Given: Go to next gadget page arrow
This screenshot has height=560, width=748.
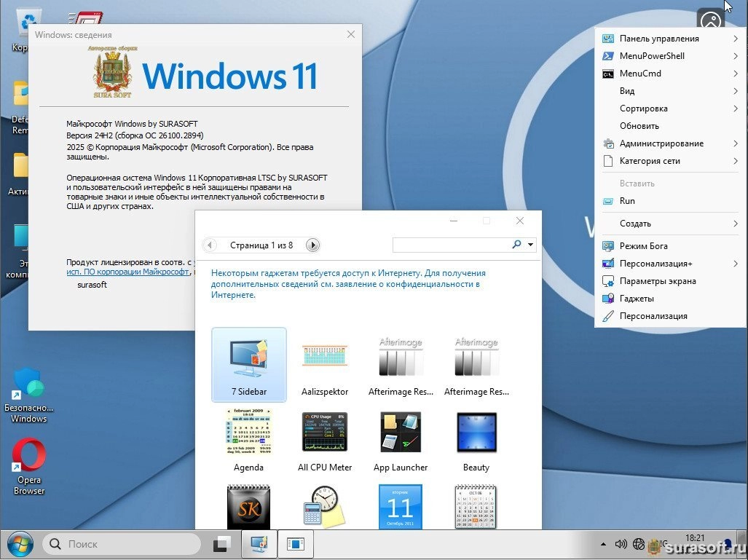Looking at the screenshot, I should [x=312, y=245].
